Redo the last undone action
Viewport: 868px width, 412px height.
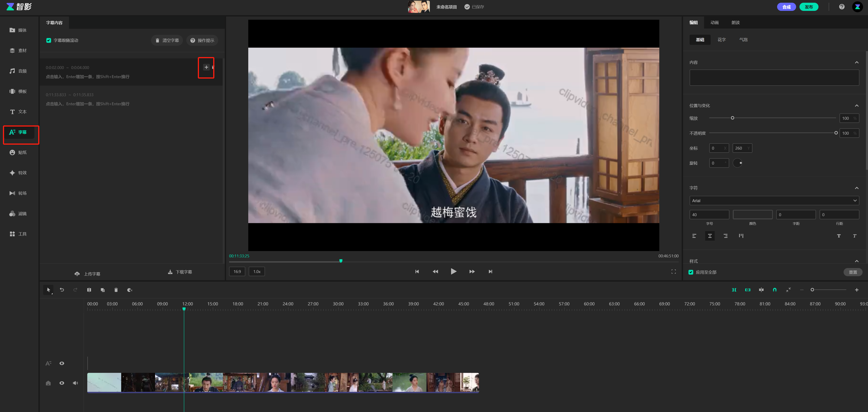(76, 290)
